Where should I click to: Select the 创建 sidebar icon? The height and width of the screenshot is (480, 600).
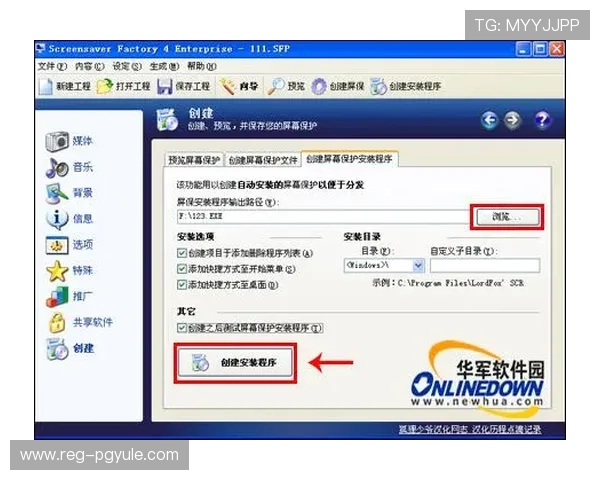(x=57, y=349)
